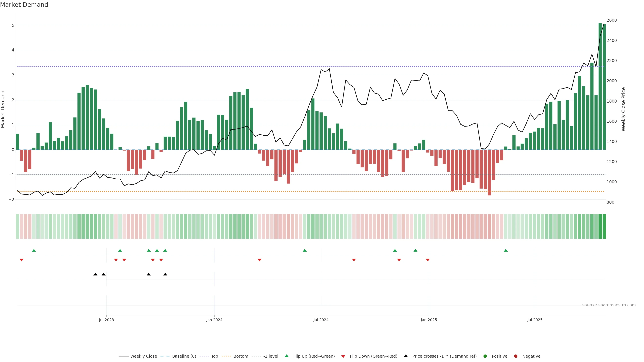The width and height of the screenshot is (644, 362).
Task: Click the black Price crosses -1 legend triangle
Action: [x=406, y=356]
